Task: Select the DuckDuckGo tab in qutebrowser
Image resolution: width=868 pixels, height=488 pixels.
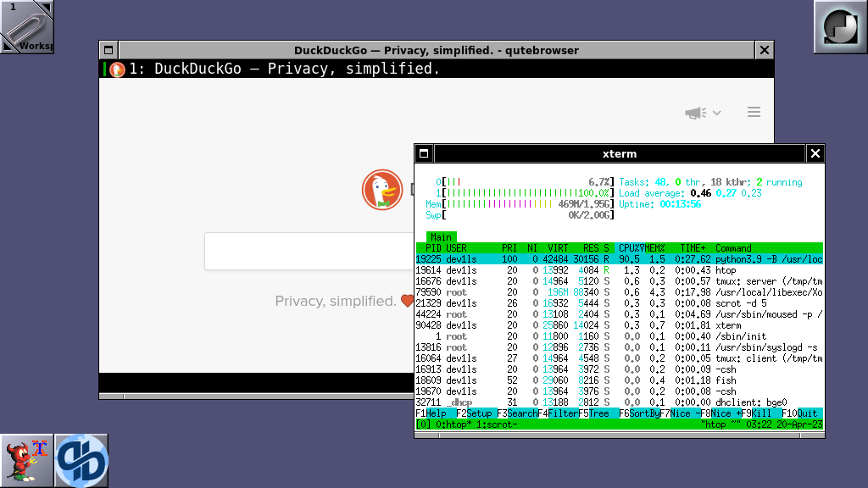Action: click(x=437, y=69)
